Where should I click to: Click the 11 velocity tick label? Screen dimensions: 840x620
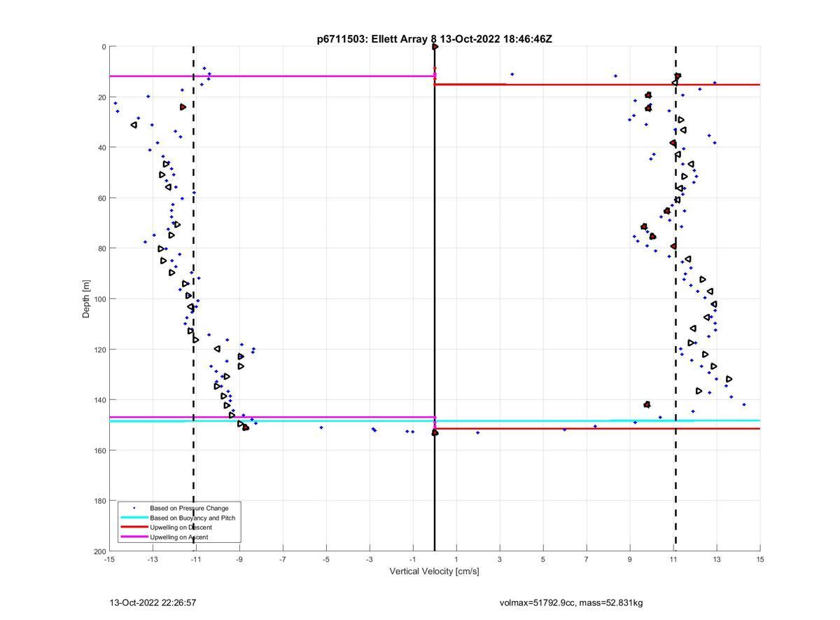pos(673,560)
